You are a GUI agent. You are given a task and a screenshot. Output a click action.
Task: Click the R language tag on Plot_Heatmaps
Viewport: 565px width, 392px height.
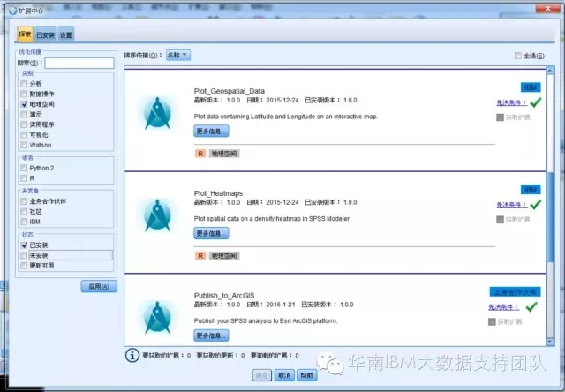coord(200,256)
